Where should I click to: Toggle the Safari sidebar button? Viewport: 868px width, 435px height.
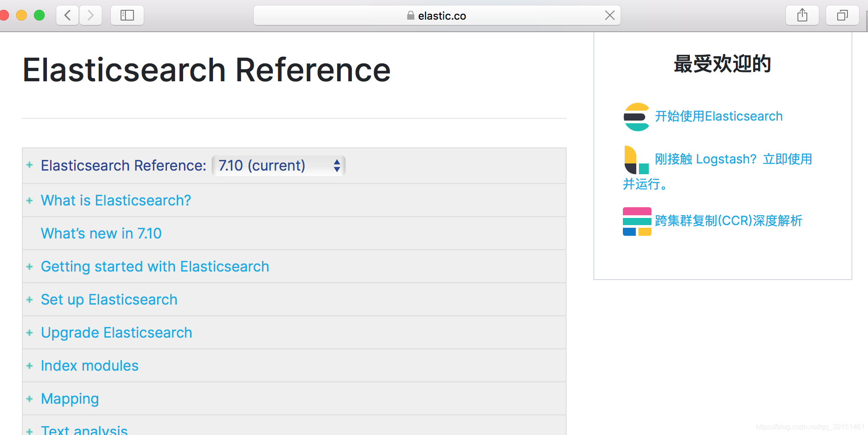[127, 16]
